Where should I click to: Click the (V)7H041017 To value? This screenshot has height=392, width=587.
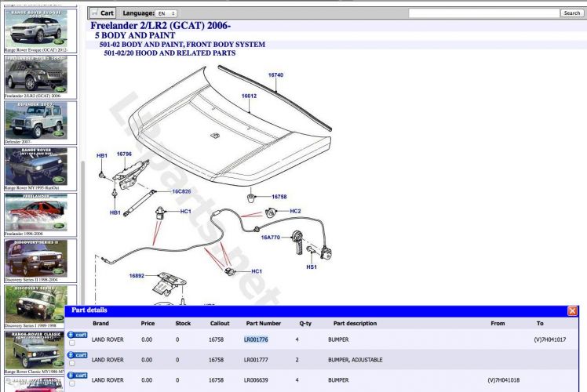[x=550, y=339]
